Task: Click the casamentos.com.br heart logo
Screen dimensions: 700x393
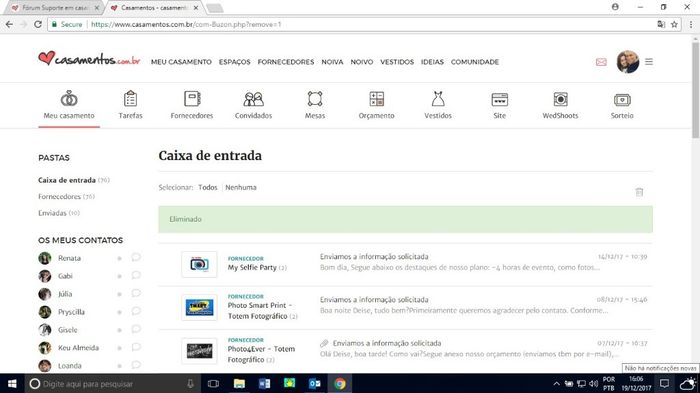Action: pos(89,59)
